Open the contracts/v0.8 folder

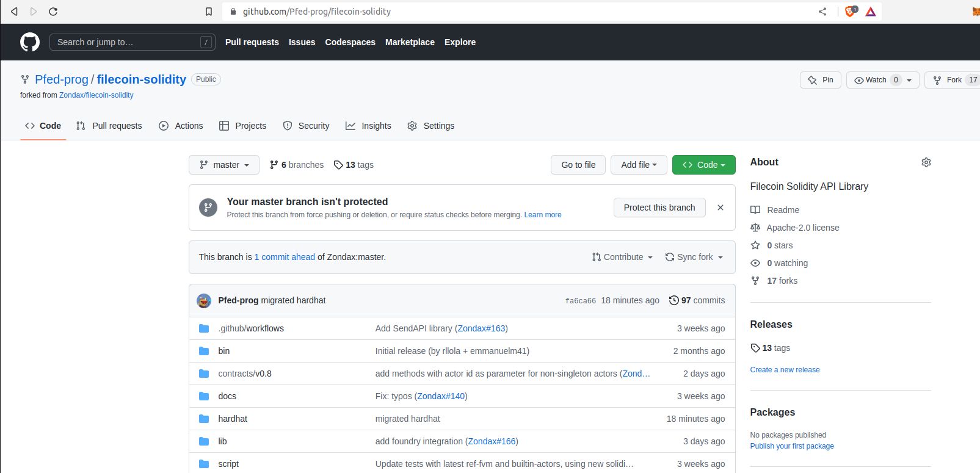pyautogui.click(x=245, y=374)
